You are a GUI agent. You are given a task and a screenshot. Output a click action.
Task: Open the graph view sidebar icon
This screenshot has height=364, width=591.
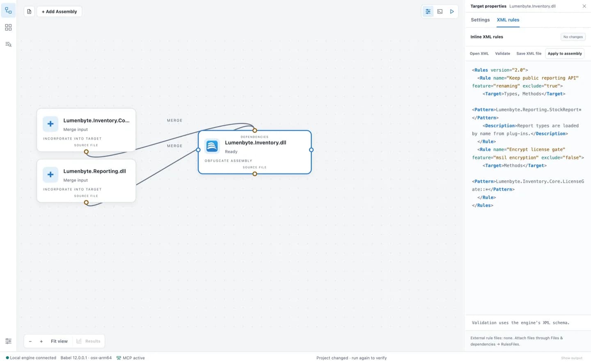tap(8, 11)
